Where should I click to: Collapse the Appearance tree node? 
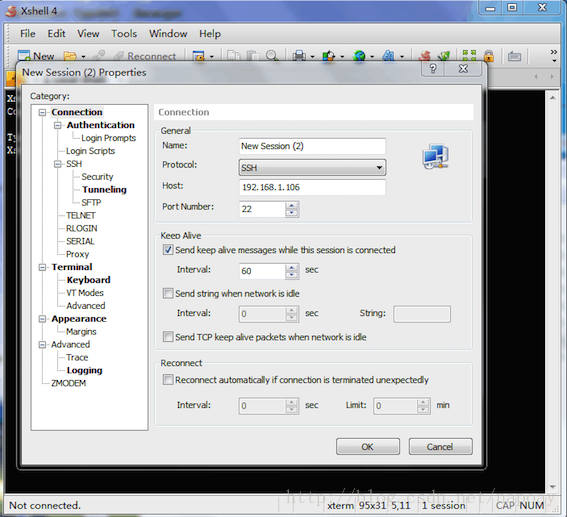42,319
